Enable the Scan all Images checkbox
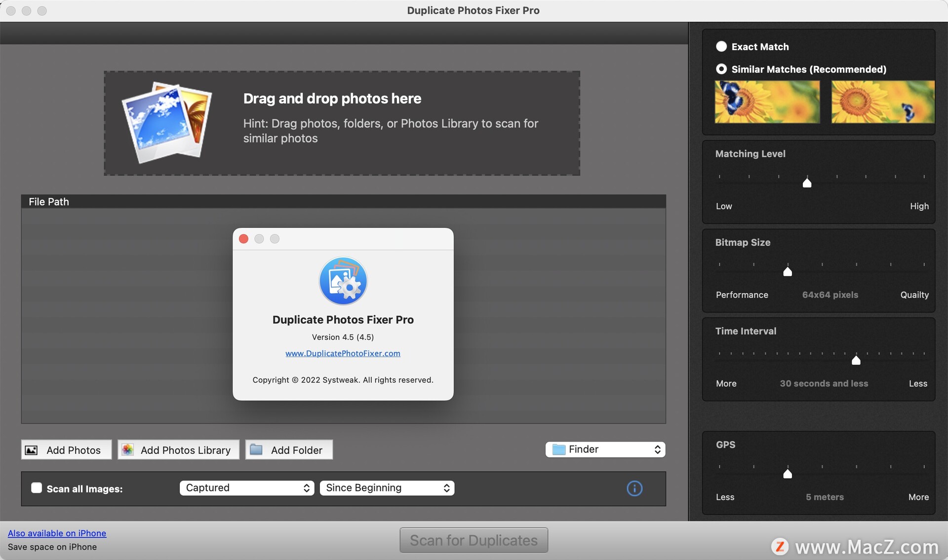948x560 pixels. (x=37, y=488)
